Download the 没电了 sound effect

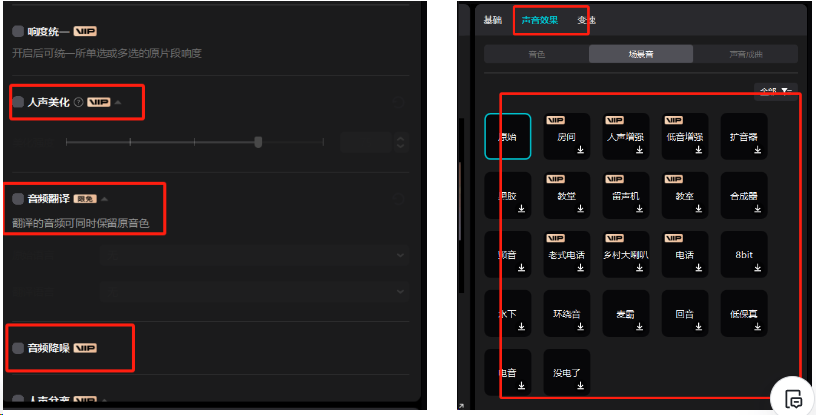(x=580, y=386)
